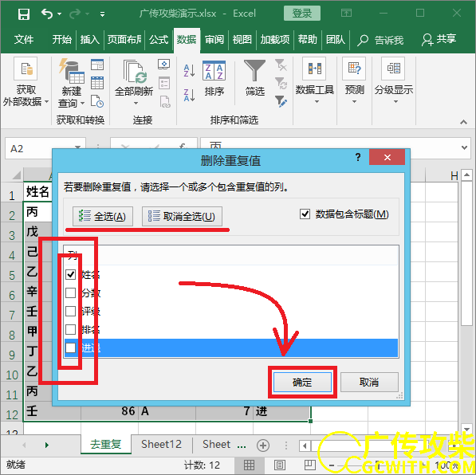Open the 排序 sort dialog
Image resolution: width=476 pixels, height=475 pixels.
tap(214, 78)
